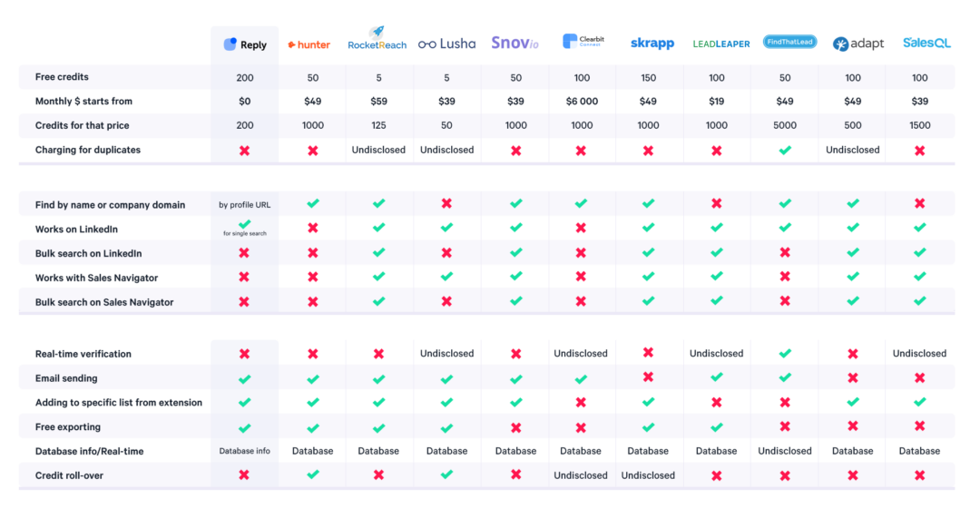Click Reply's check for Works on LinkedIn
The height and width of the screenshot is (518, 980).
tap(245, 224)
